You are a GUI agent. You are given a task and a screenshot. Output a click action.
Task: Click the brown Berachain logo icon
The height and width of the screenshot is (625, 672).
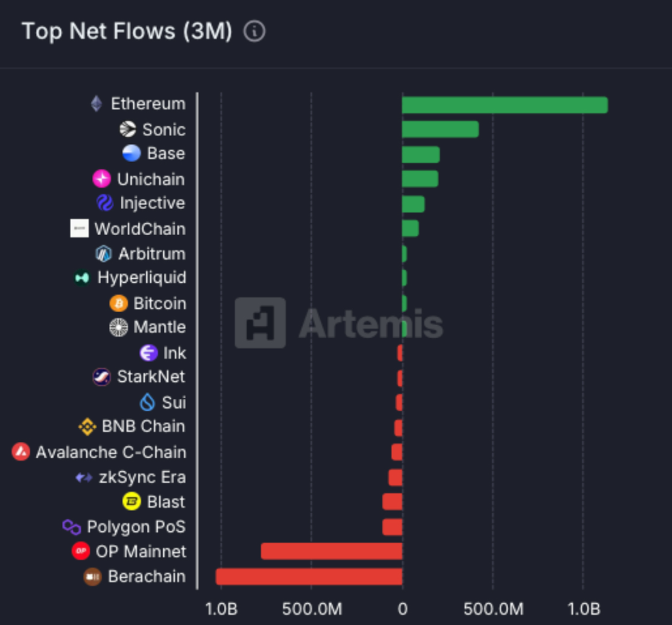pyautogui.click(x=92, y=577)
